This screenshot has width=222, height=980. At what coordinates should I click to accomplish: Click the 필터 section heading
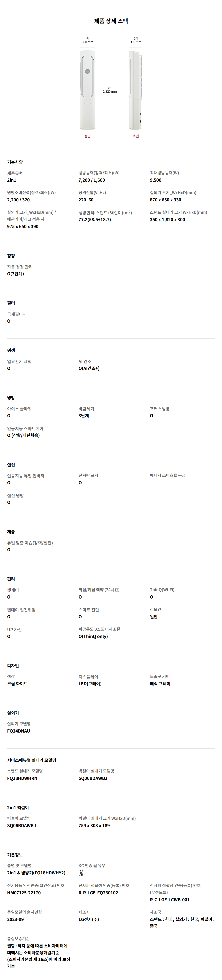tap(11, 303)
